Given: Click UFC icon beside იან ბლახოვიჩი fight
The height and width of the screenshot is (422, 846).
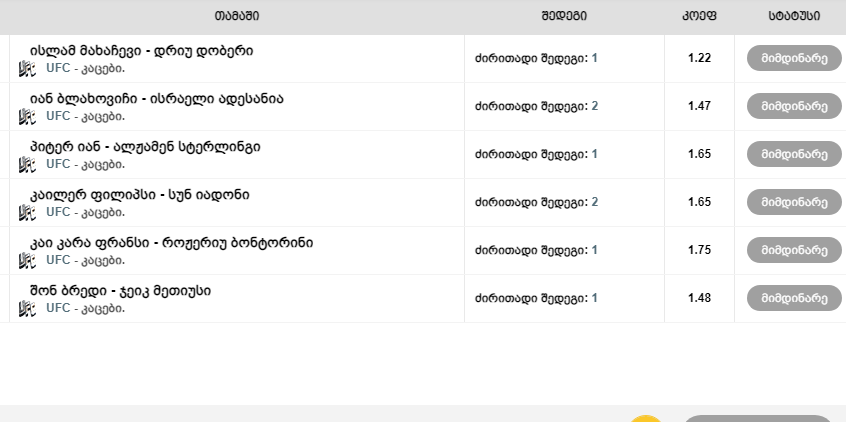Looking at the screenshot, I should coord(27,116).
